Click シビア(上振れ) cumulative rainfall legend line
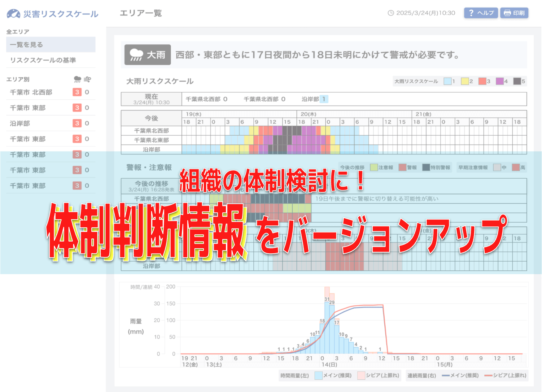The width and height of the screenshot is (542, 392). (x=488, y=376)
